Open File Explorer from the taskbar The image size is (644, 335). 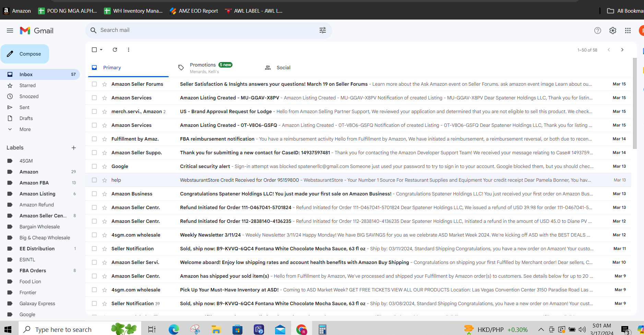[216, 330]
